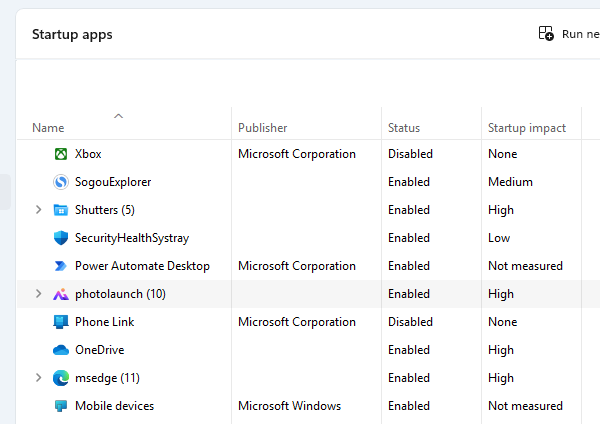Select the Shutters (5) row name
The image size is (600, 424).
pyautogui.click(x=105, y=210)
